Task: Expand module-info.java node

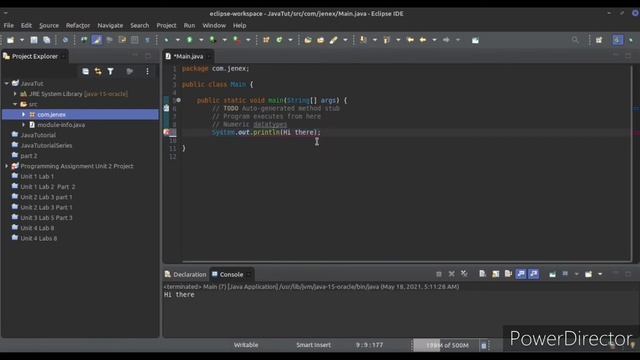Action: point(23,124)
